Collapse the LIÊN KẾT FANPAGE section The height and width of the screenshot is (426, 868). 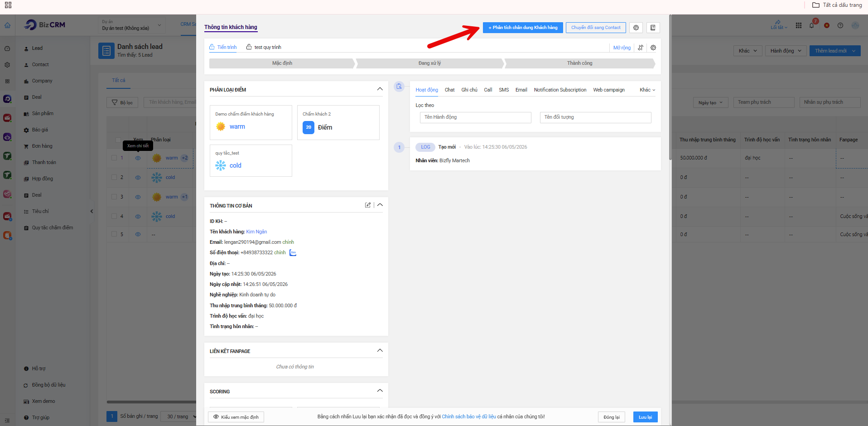tap(380, 350)
